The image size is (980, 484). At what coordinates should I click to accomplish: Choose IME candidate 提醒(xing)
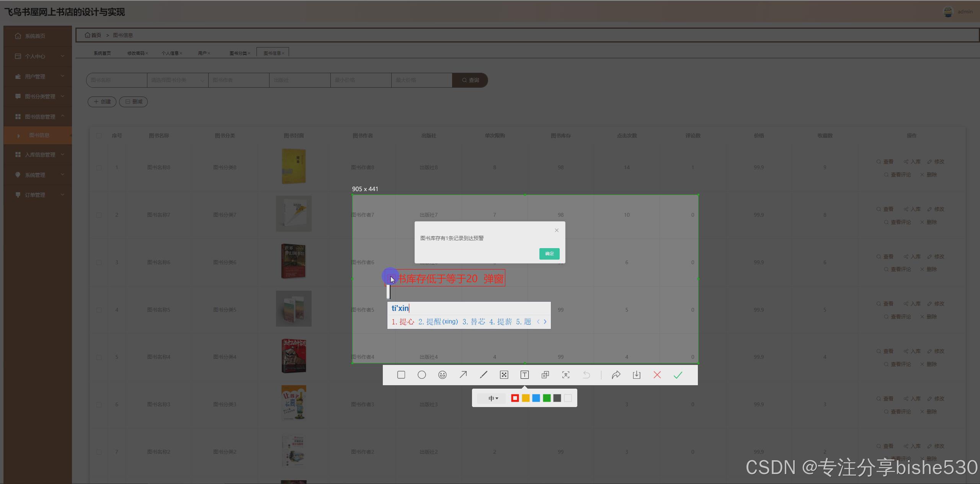438,322
